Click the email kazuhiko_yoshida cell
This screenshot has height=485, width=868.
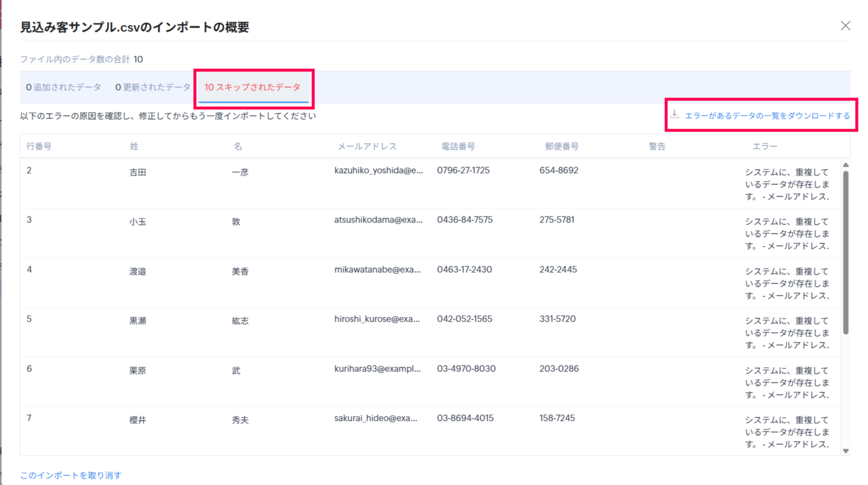click(x=378, y=170)
